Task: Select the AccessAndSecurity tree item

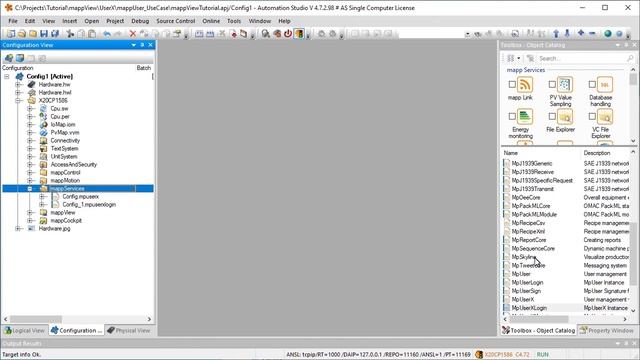Action: [73, 164]
